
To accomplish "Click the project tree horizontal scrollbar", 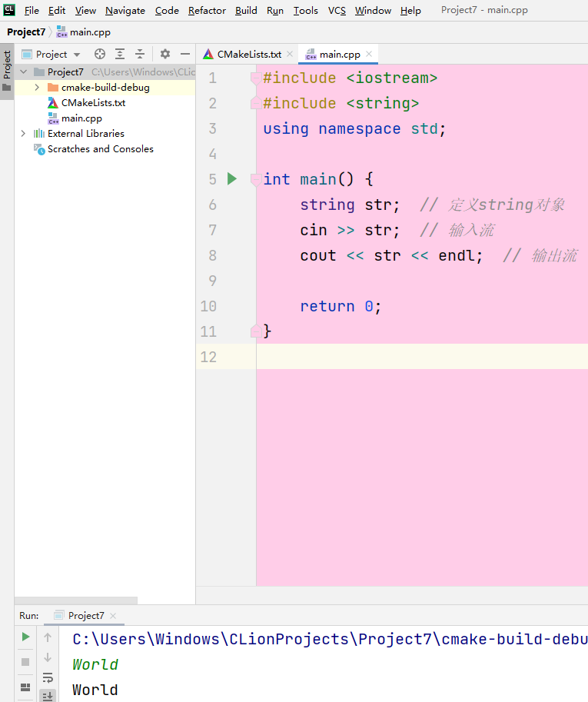I will pyautogui.click(x=75, y=601).
